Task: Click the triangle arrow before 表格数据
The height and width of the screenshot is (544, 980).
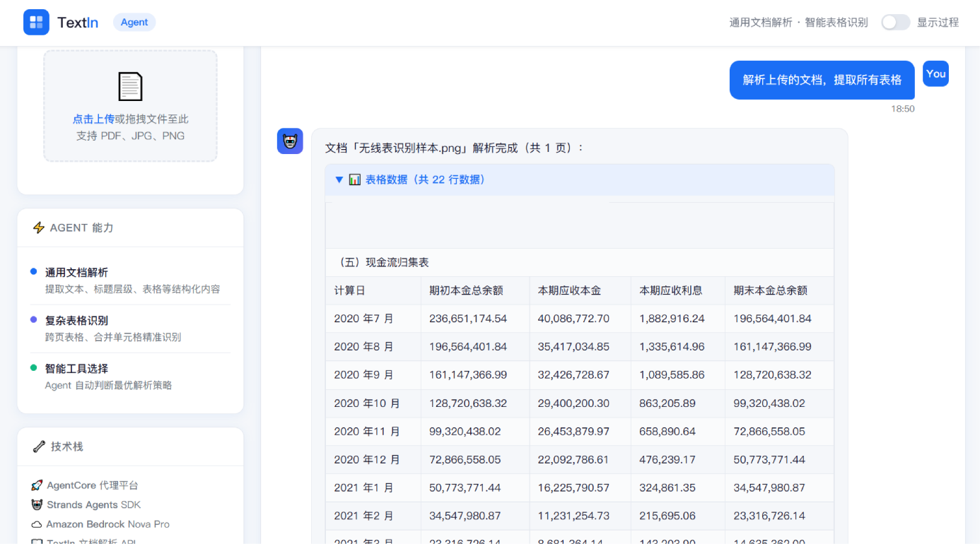Action: point(339,179)
